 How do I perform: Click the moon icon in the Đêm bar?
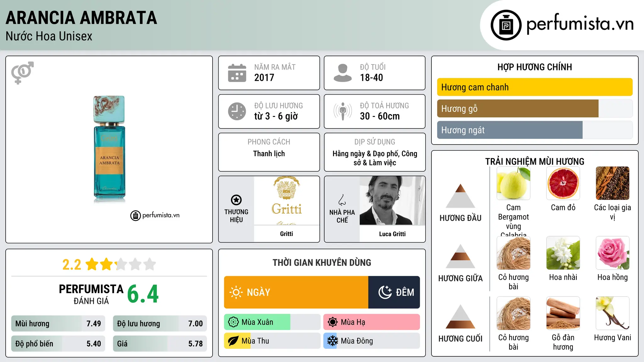pos(385,292)
